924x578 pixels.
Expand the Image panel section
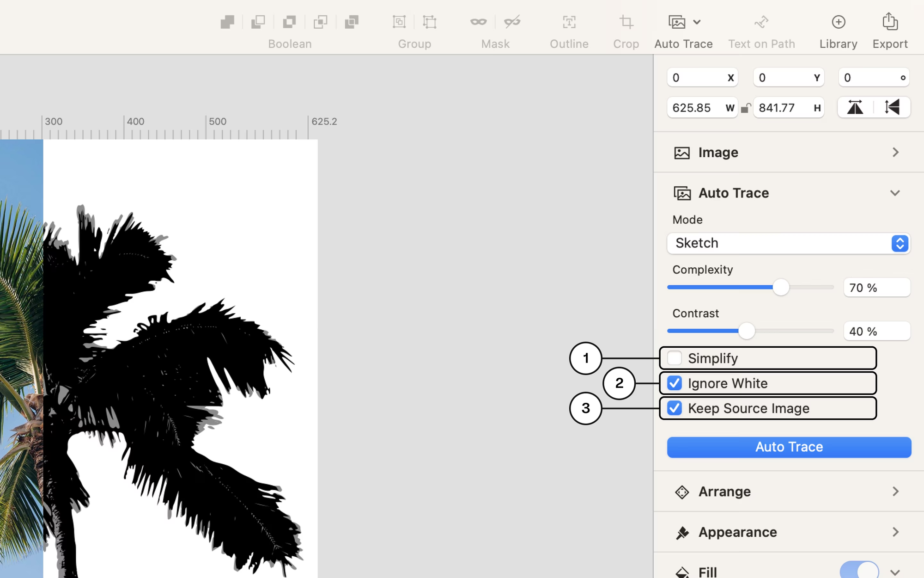(x=895, y=152)
